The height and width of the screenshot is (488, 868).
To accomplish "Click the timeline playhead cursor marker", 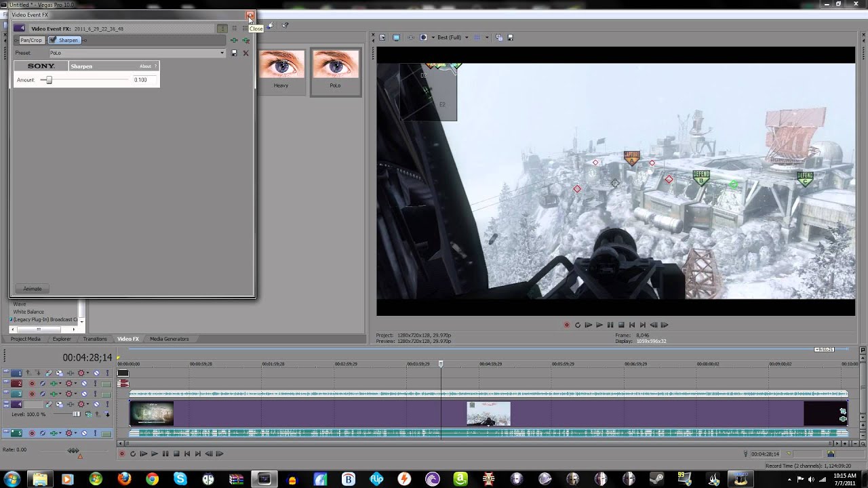I will (x=441, y=364).
